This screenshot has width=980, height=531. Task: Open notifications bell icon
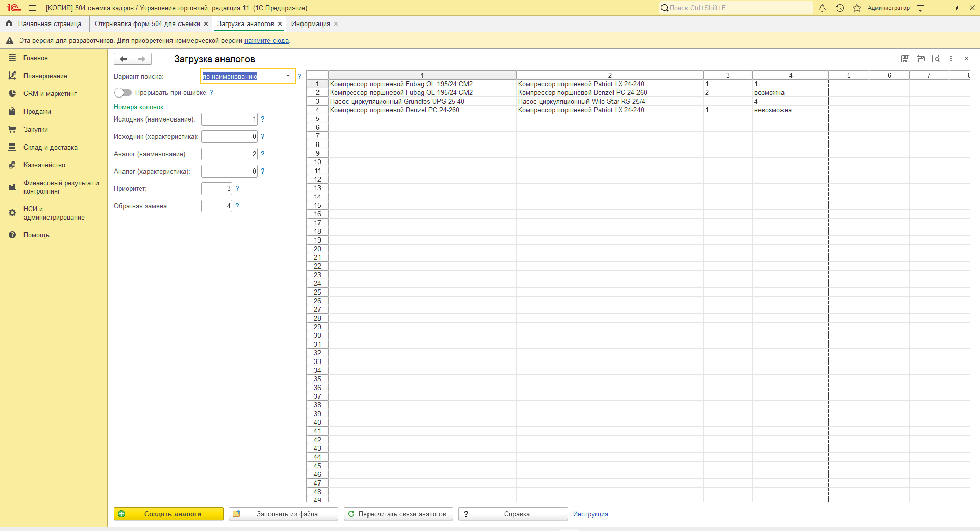[x=822, y=8]
